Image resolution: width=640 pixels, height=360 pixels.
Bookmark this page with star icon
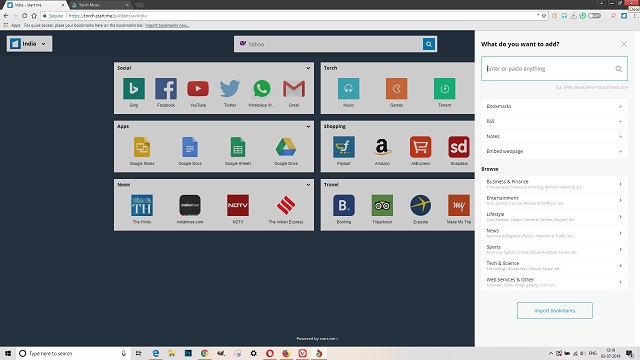point(544,16)
